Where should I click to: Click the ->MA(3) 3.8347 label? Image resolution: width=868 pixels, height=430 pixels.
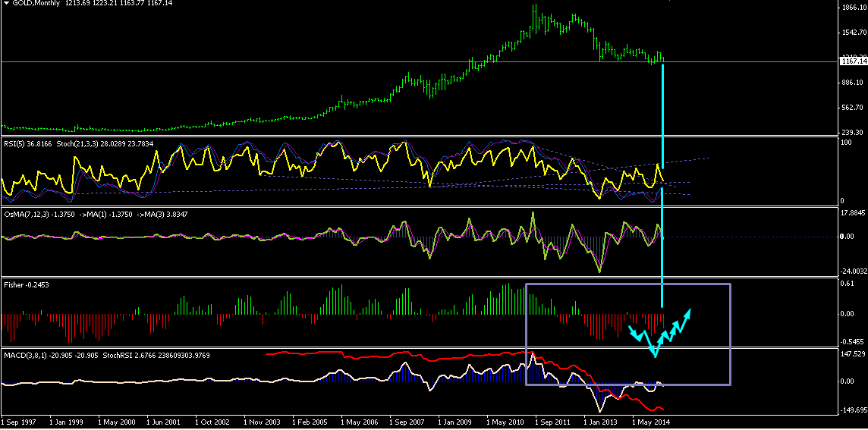(x=161, y=214)
